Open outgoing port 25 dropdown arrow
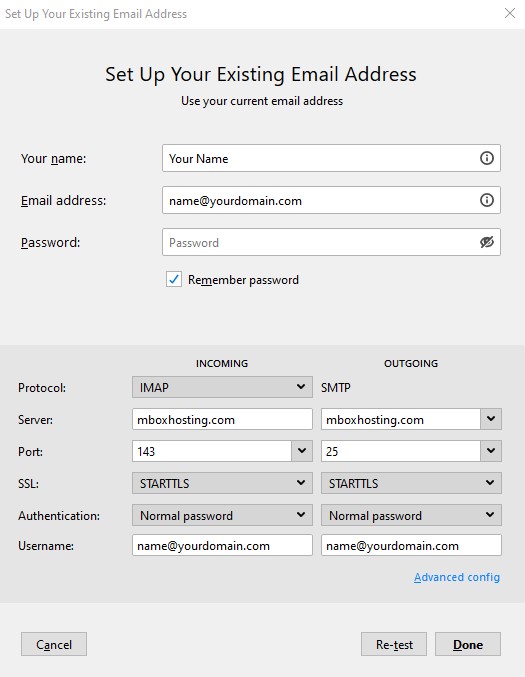 491,451
